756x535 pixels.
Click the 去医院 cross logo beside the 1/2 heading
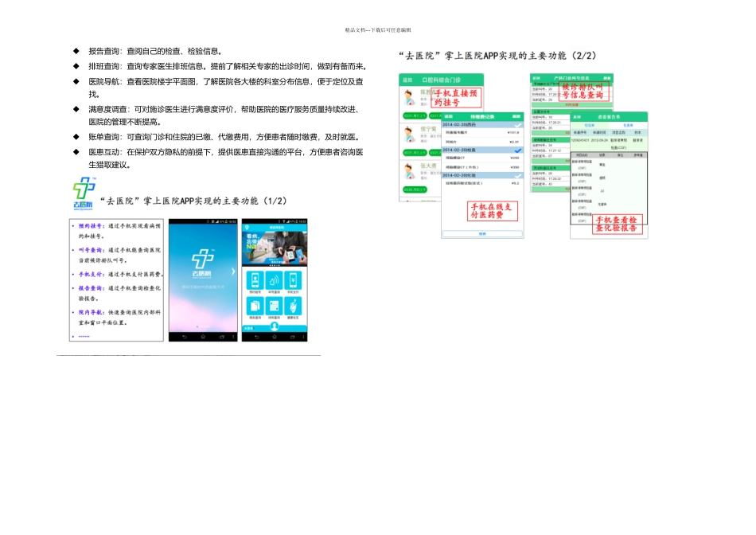84,193
